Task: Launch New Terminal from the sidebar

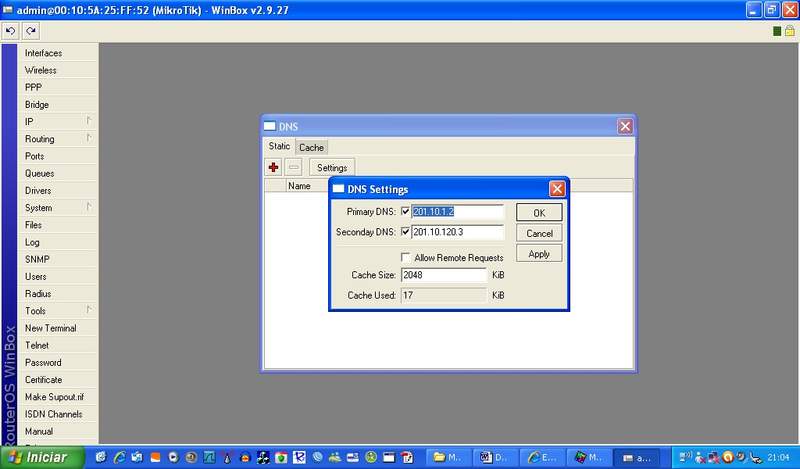Action: 57,328
